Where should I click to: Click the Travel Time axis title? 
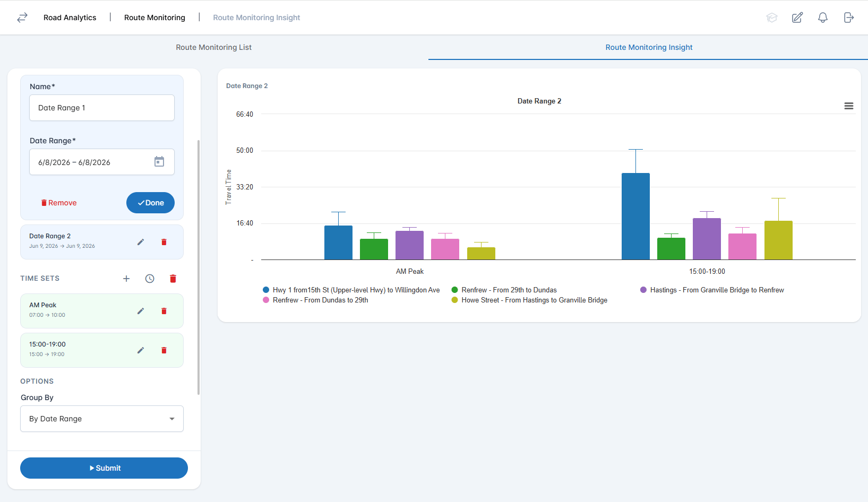pyautogui.click(x=229, y=187)
